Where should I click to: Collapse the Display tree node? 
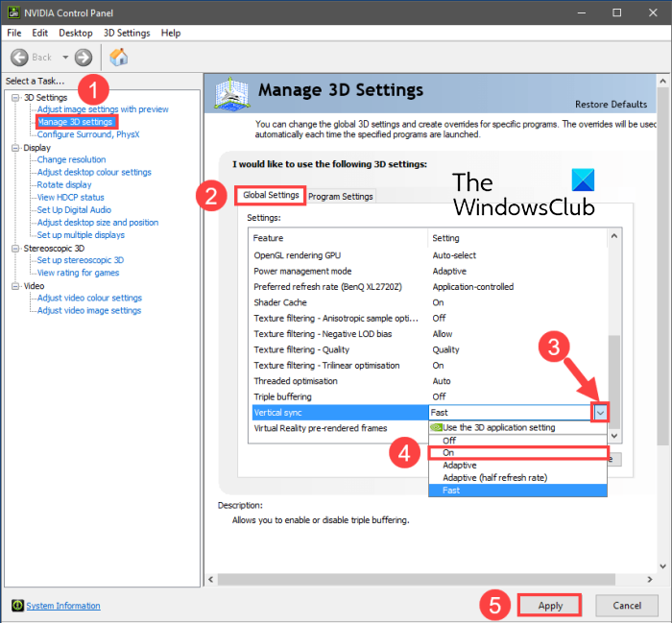tap(15, 148)
